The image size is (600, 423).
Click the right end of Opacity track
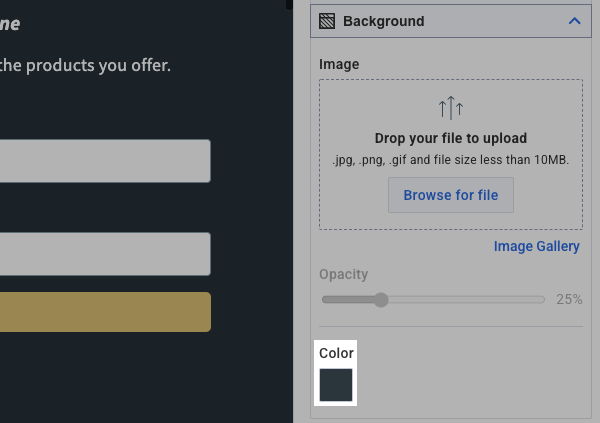[543, 299]
